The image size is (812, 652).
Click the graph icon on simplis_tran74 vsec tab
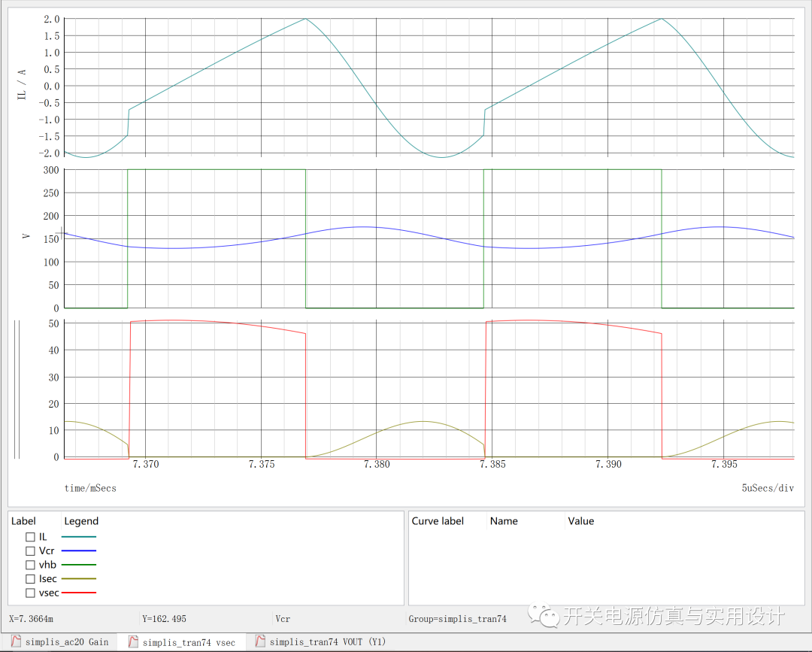point(134,641)
